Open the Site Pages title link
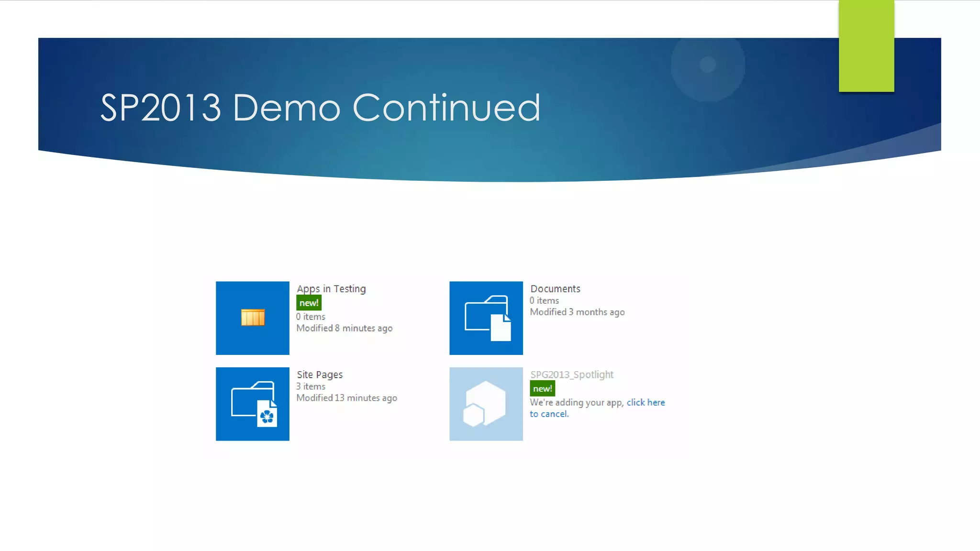 click(x=320, y=375)
